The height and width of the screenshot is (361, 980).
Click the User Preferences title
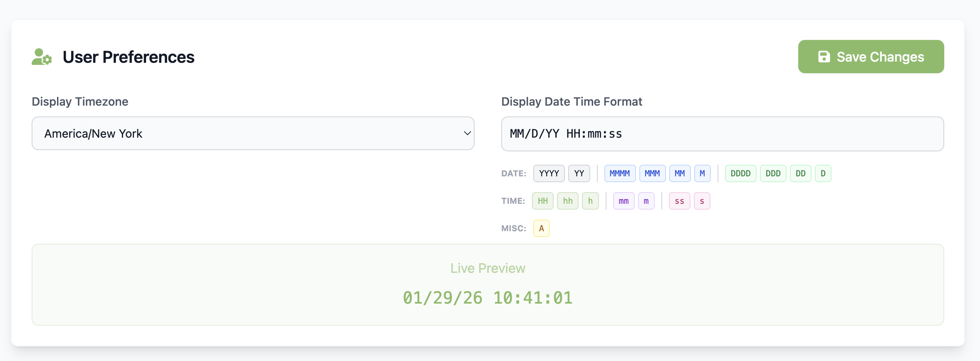[x=128, y=57]
